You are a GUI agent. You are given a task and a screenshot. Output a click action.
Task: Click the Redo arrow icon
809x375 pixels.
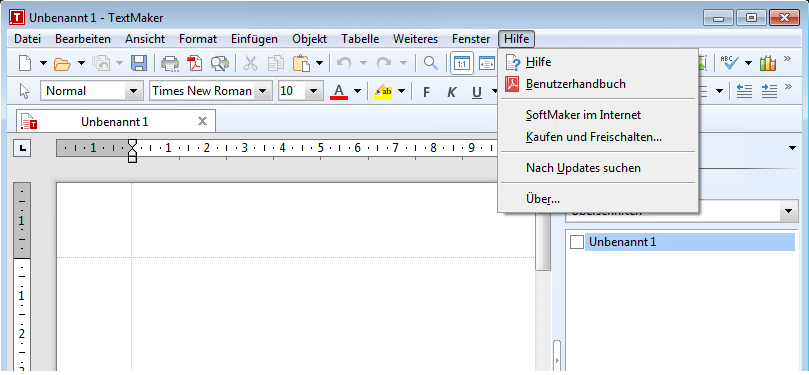pyautogui.click(x=384, y=63)
